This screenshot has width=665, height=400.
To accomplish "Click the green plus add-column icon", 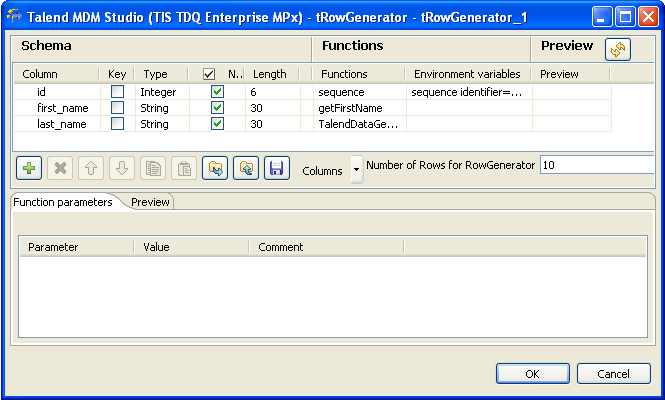I will [x=29, y=168].
